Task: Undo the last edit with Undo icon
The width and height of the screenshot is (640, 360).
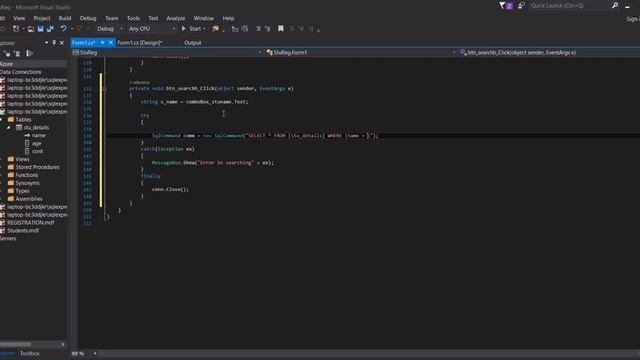Action: pyautogui.click(x=63, y=29)
